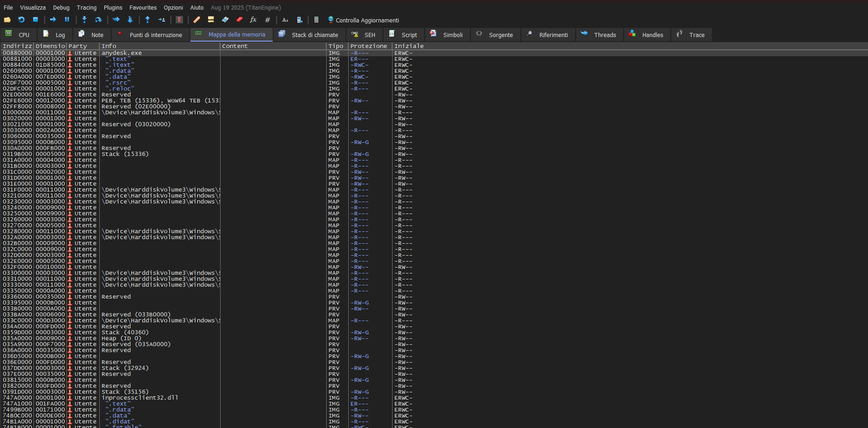
Task: Open the Functions fx icon
Action: tap(253, 20)
